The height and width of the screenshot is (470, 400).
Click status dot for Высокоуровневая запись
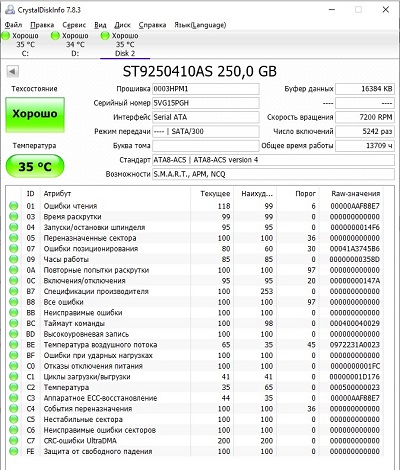coord(14,334)
